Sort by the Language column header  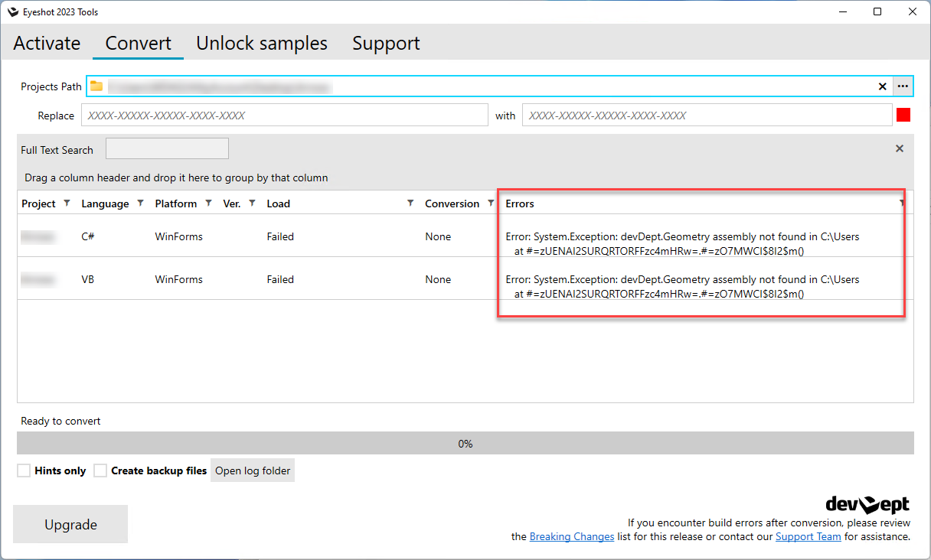[x=105, y=203]
